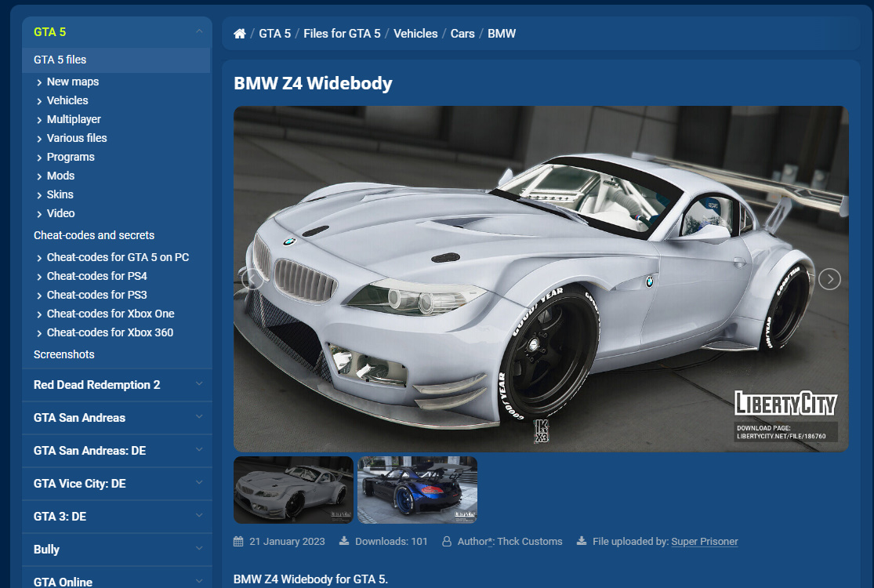Expand the GTA Vice City: DE section

[117, 483]
